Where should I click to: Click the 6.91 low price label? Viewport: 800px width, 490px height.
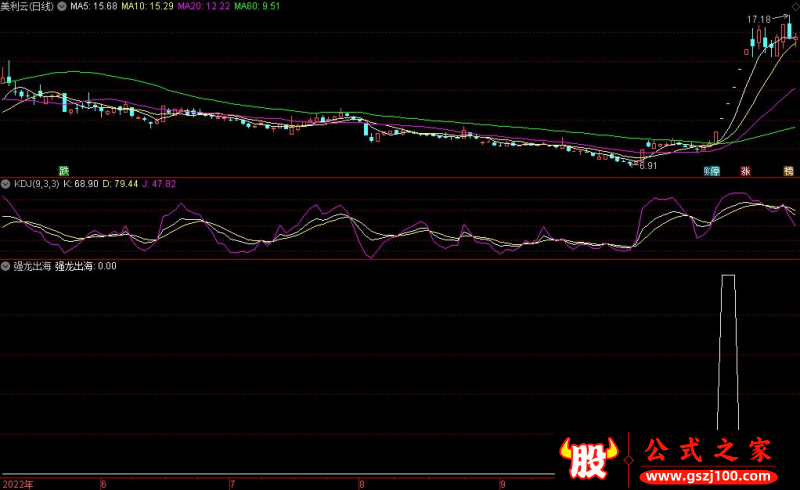coord(648,165)
